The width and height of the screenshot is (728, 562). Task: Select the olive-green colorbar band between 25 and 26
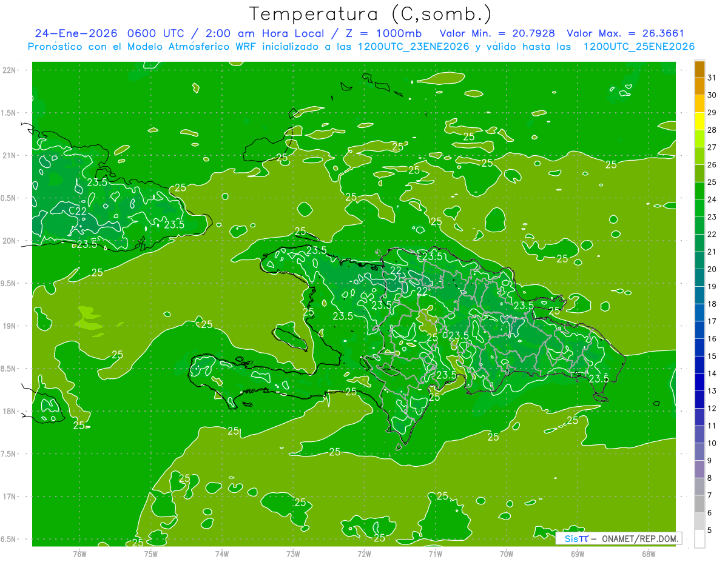pyautogui.click(x=699, y=173)
